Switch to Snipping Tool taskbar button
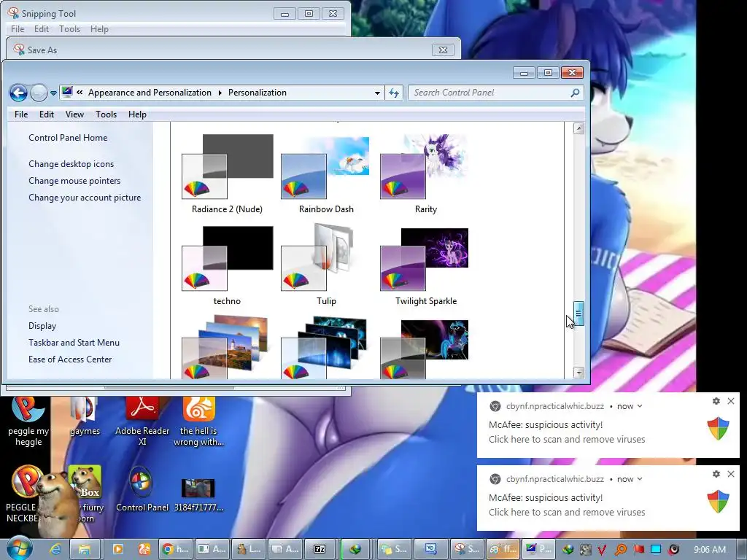 (467, 549)
